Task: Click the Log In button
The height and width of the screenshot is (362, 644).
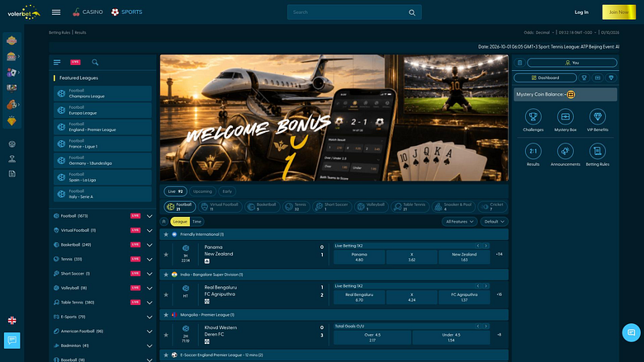Action: (581, 12)
